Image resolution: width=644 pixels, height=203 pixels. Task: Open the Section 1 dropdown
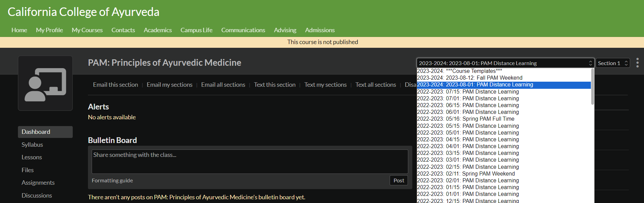613,63
